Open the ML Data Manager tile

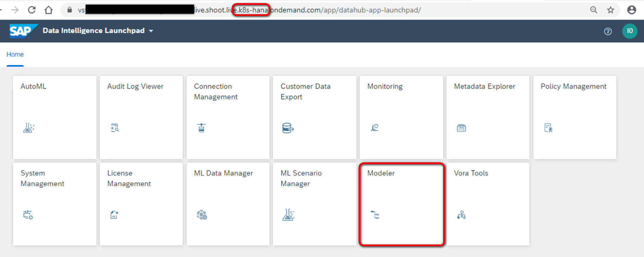coord(228,204)
